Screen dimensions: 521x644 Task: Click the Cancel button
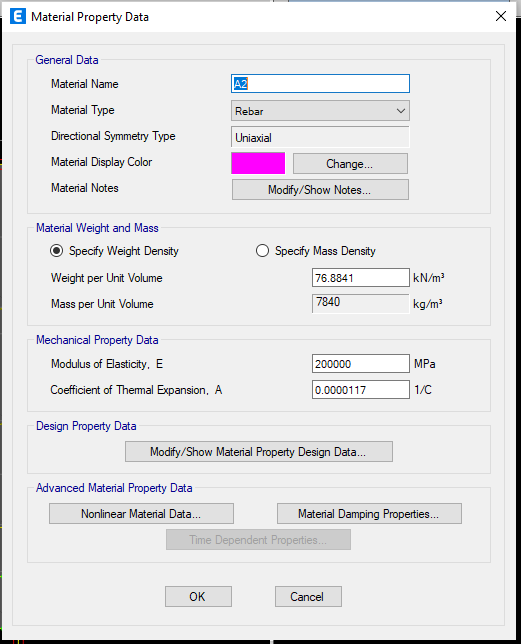pyautogui.click(x=308, y=596)
